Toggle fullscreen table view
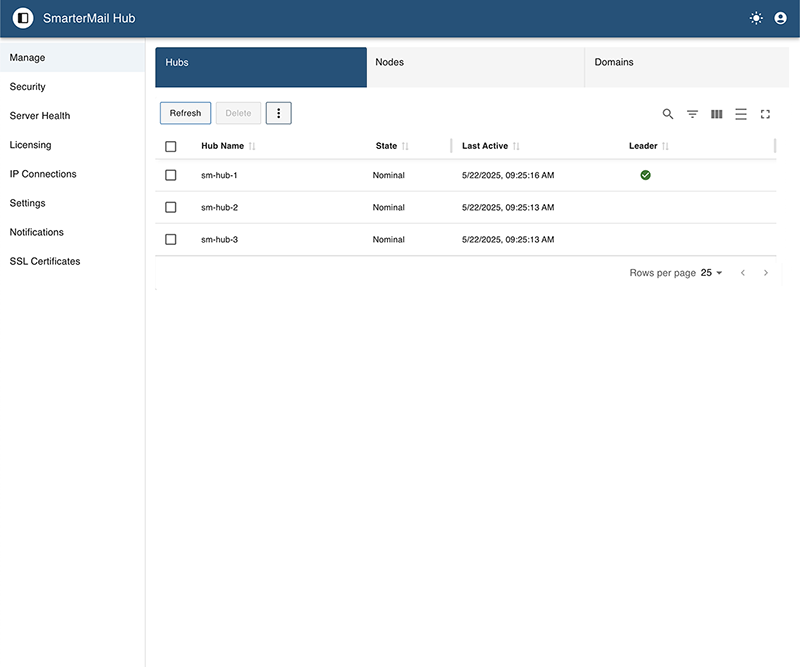Viewport: 800px width, 667px height. point(765,114)
